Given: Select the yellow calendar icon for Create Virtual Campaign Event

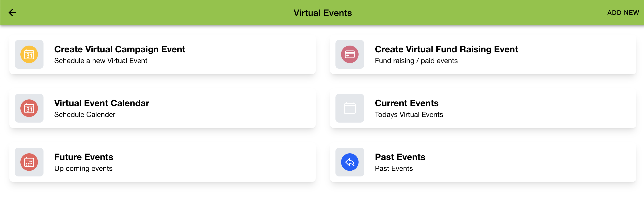Looking at the screenshot, I should (x=29, y=54).
